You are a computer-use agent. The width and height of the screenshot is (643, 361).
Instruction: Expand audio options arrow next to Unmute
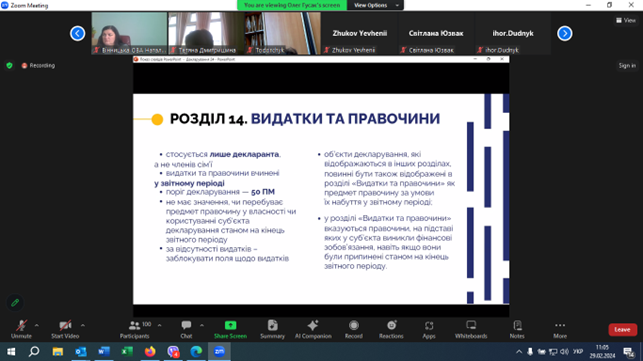pyautogui.click(x=37, y=325)
